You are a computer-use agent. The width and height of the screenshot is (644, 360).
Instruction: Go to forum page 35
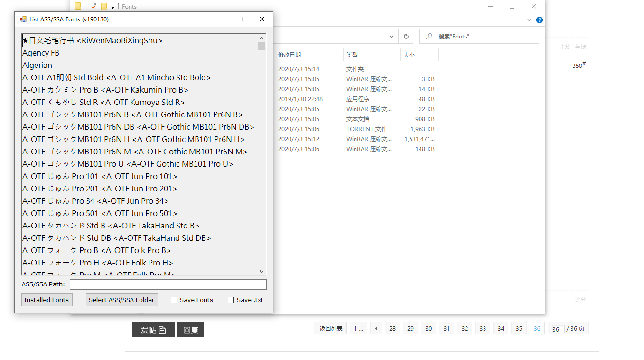(x=519, y=328)
